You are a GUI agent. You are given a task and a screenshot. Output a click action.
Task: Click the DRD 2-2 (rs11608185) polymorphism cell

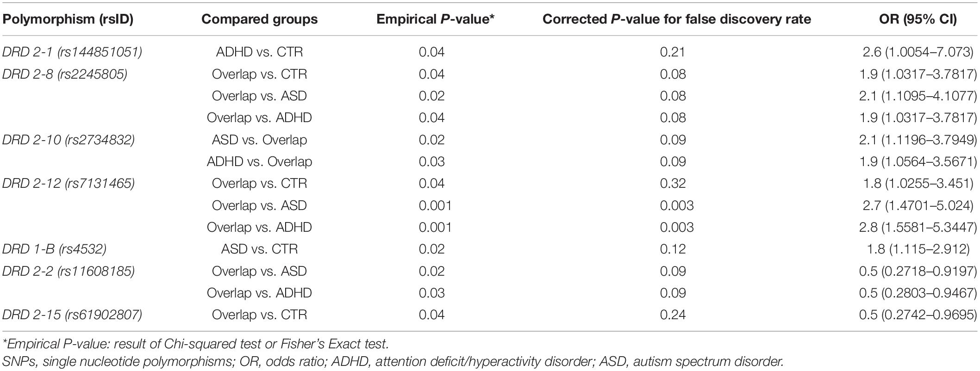(69, 271)
